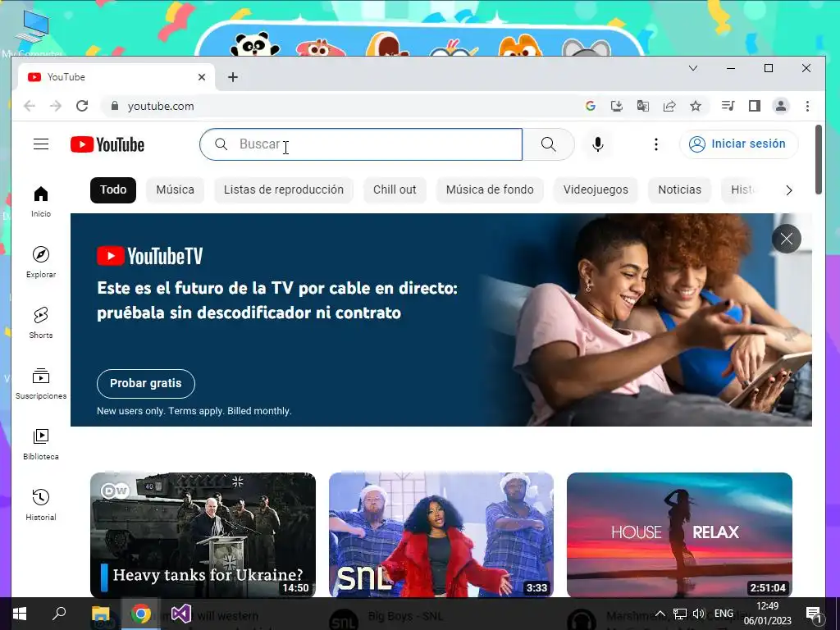The width and height of the screenshot is (840, 630).
Task: Close the YouTube tab
Action: point(202,77)
